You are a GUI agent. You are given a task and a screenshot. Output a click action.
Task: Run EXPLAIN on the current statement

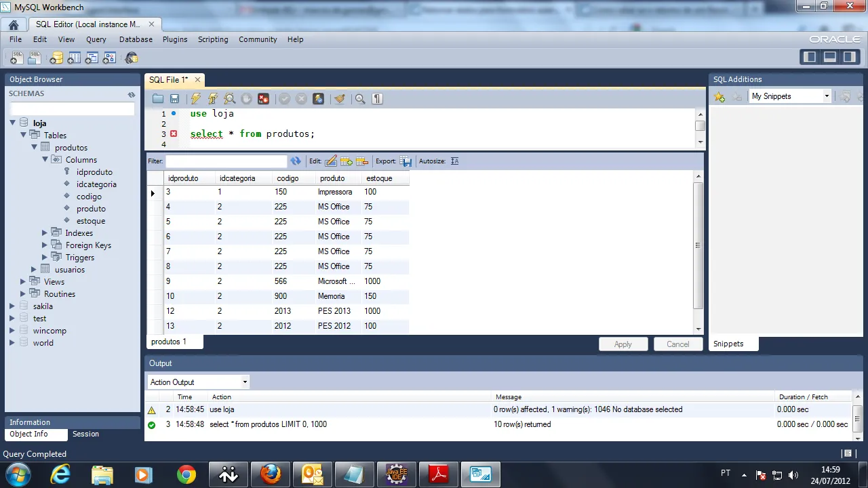tap(229, 99)
